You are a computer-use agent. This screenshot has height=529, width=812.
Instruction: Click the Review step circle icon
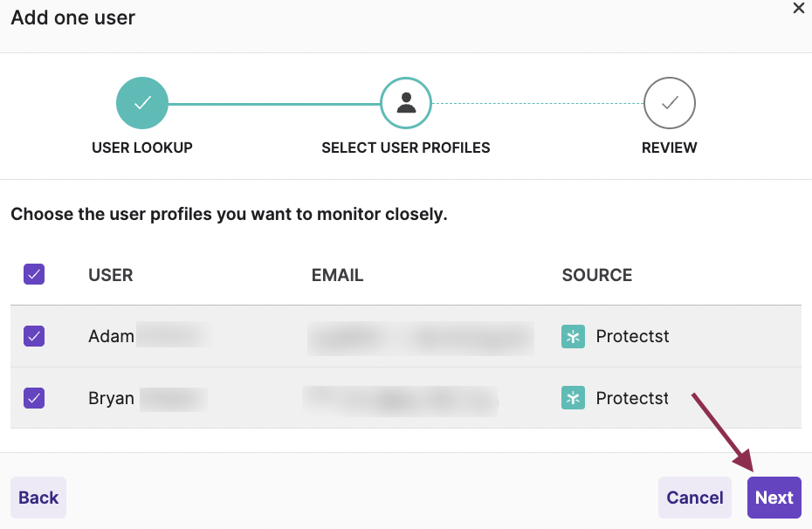(670, 103)
